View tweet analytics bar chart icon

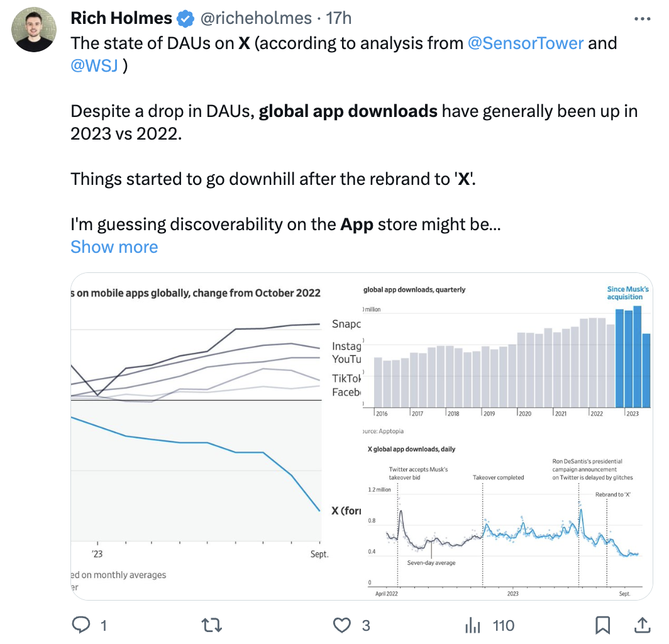[472, 625]
